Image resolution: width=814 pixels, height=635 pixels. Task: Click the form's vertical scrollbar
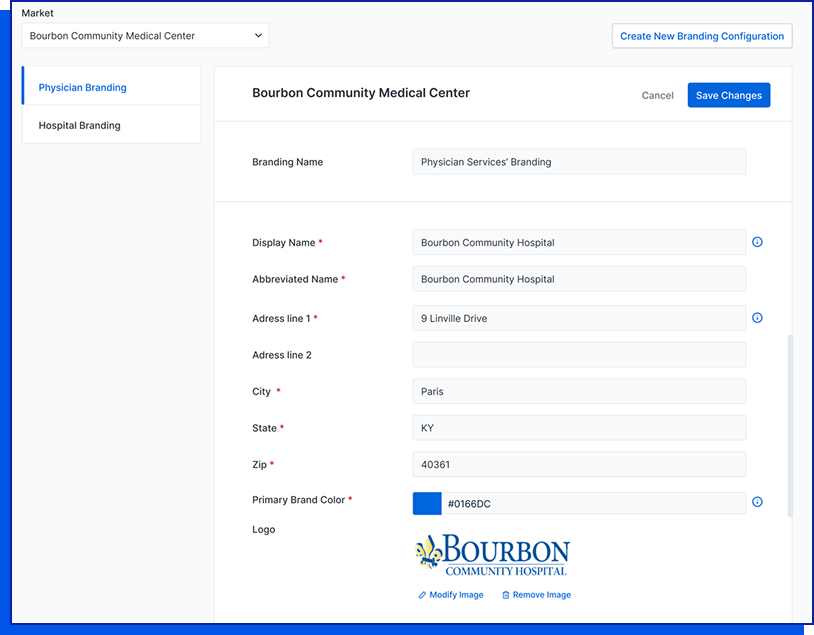coord(790,426)
